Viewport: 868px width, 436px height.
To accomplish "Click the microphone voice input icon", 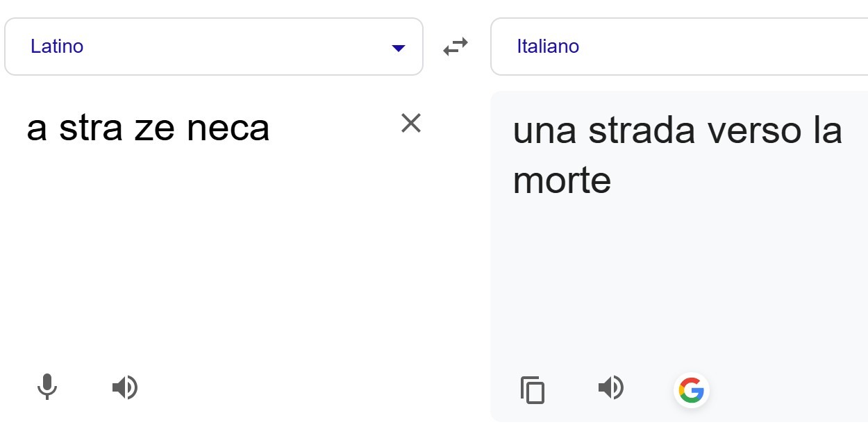I will coord(47,387).
